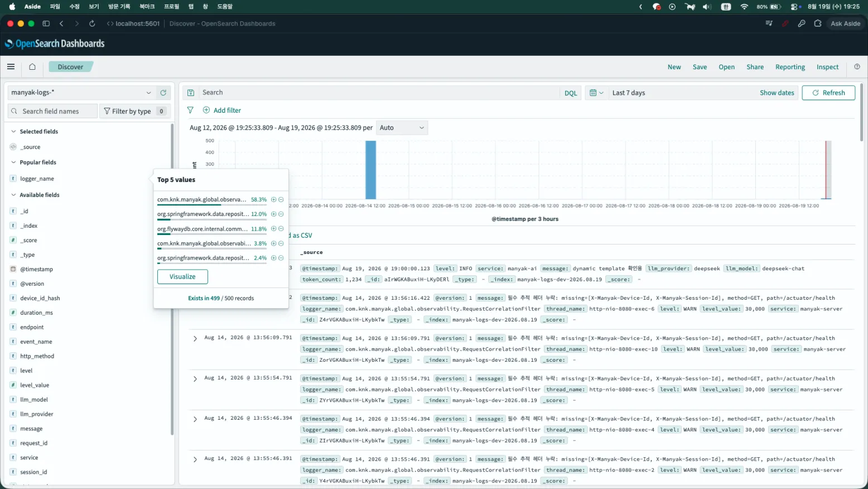Click the browser back arrow
The height and width of the screenshot is (489, 868).
61,23
